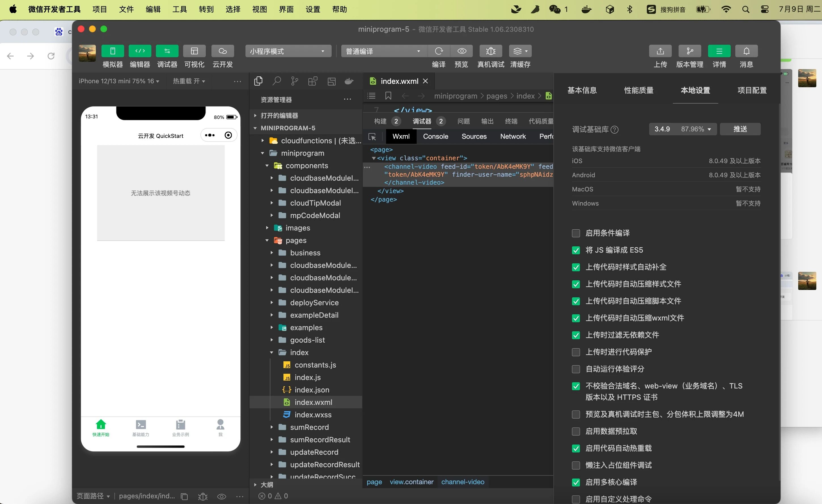The image size is (822, 504).
Task: Toggle the 模拟器 (simulator) toolbar button
Action: [x=113, y=51]
